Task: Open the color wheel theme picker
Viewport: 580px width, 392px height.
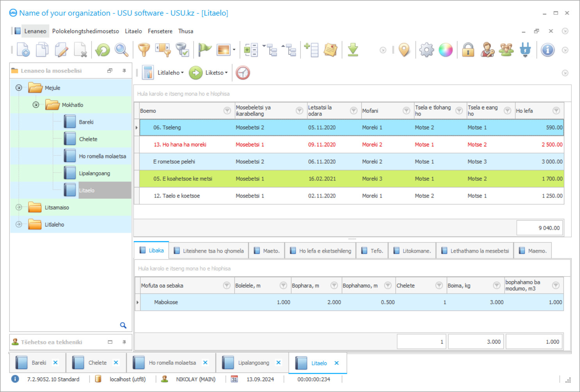Action: (446, 50)
